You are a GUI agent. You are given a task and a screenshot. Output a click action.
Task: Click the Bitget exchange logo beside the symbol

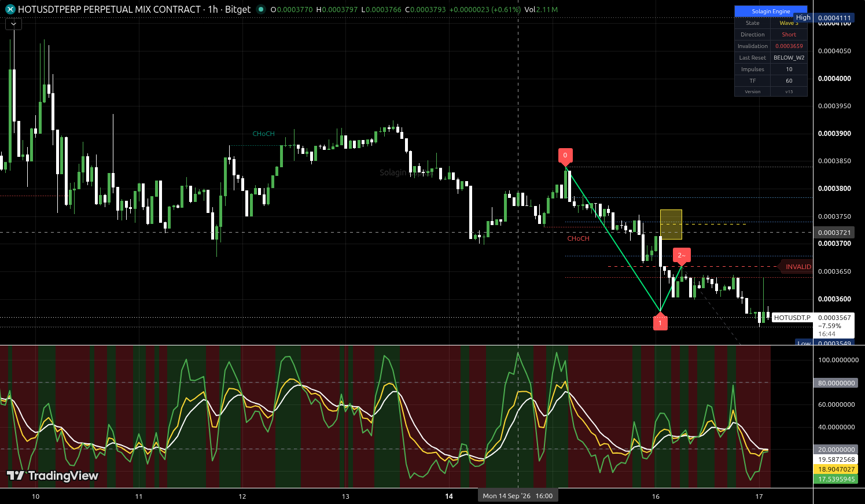coord(10,9)
